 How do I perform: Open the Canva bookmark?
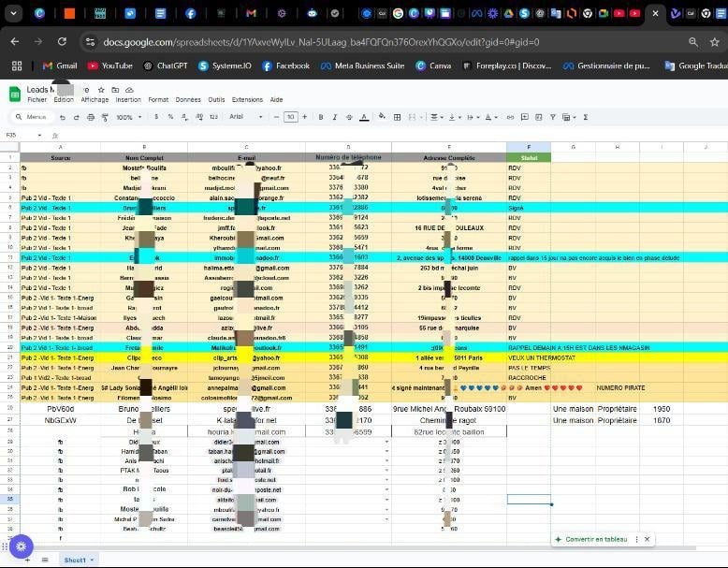coord(433,66)
